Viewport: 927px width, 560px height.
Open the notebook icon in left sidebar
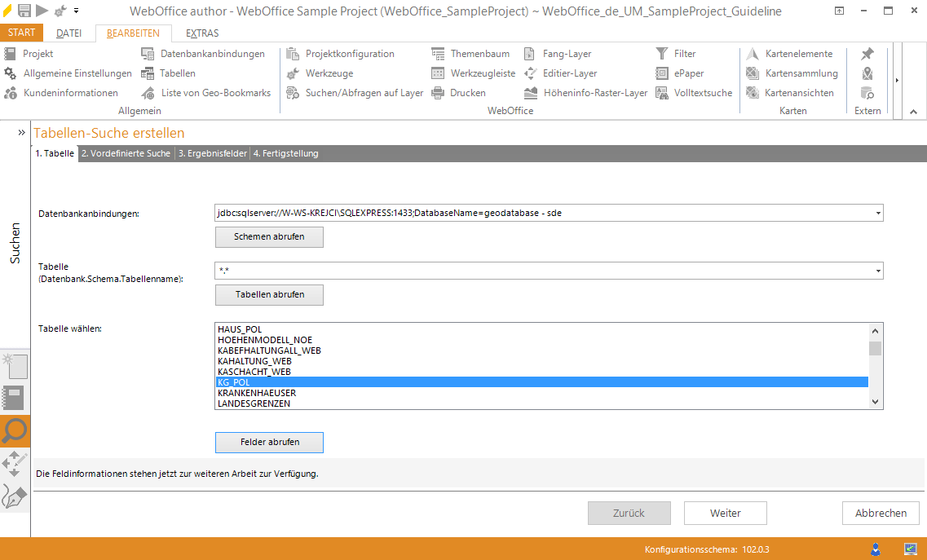pyautogui.click(x=15, y=398)
